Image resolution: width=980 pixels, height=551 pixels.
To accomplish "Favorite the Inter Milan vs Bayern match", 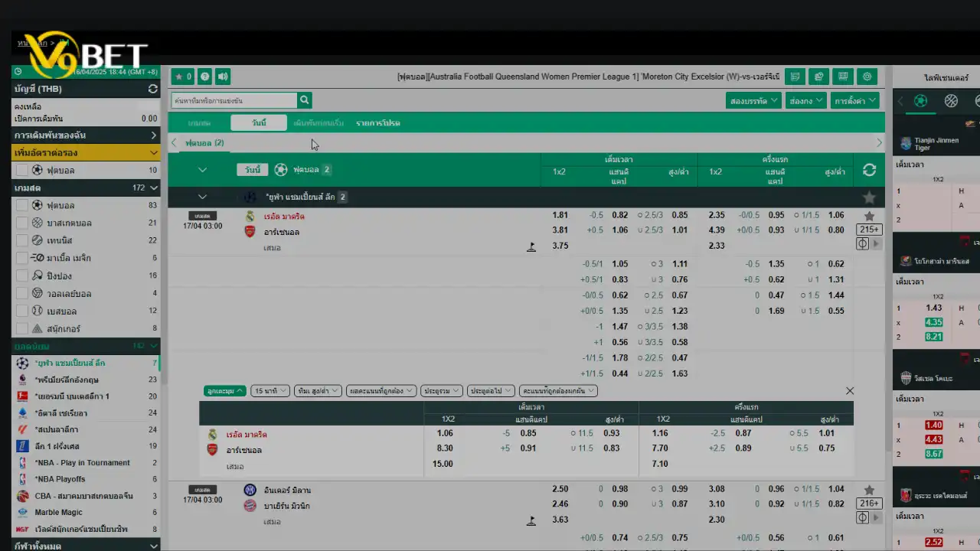I will [869, 490].
